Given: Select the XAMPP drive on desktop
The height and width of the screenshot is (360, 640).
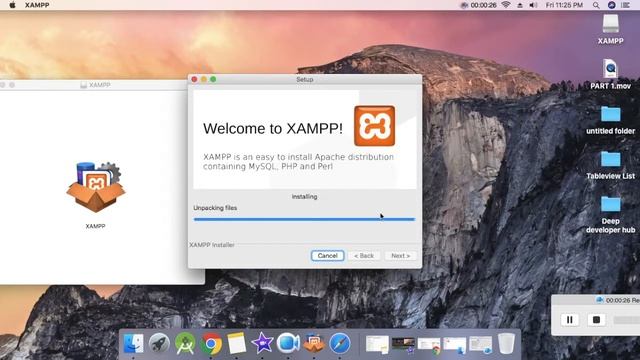Looking at the screenshot, I should tap(611, 29).
